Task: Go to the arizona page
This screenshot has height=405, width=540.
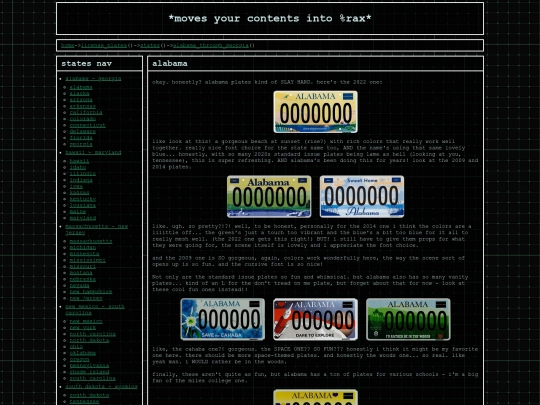Action: pyautogui.click(x=81, y=100)
